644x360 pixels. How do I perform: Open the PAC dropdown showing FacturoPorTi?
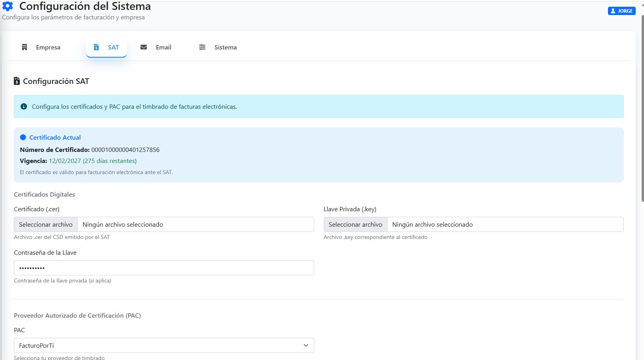[164, 345]
